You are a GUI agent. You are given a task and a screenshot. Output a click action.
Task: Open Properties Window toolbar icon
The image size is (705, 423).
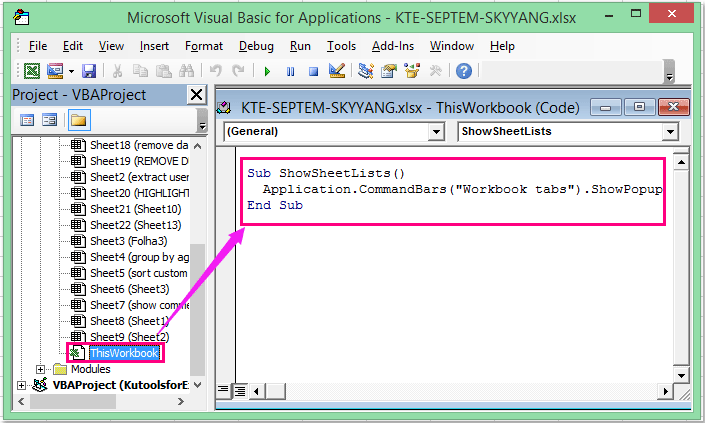pyautogui.click(x=388, y=71)
